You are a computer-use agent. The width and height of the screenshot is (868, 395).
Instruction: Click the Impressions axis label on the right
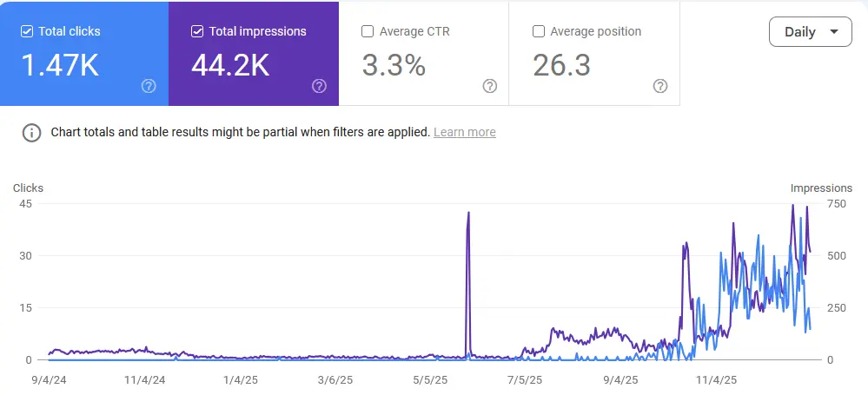(821, 188)
